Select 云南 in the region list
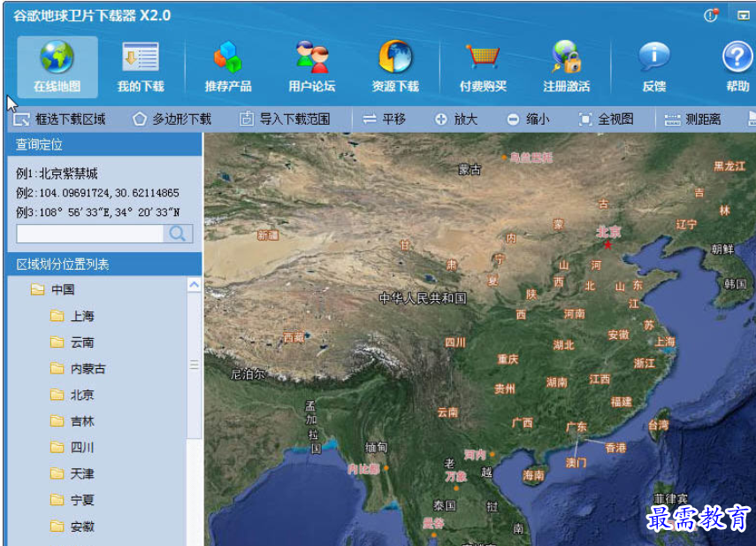Viewport: 756px width, 546px height. 82,342
